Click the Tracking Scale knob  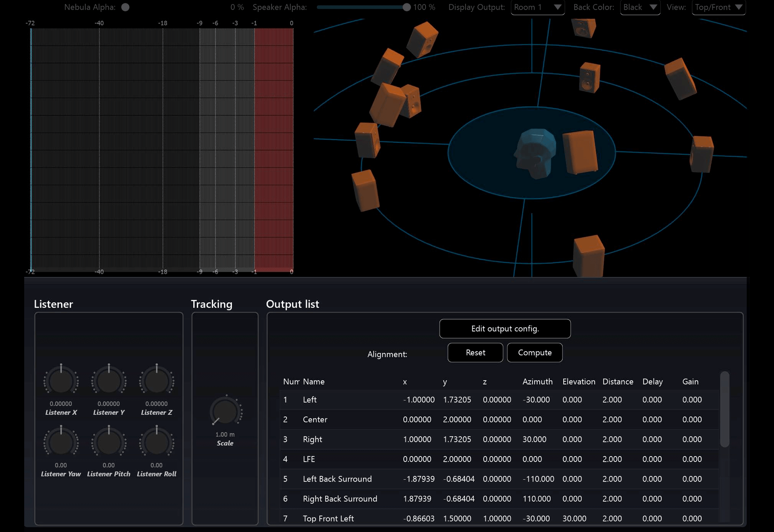[225, 412]
